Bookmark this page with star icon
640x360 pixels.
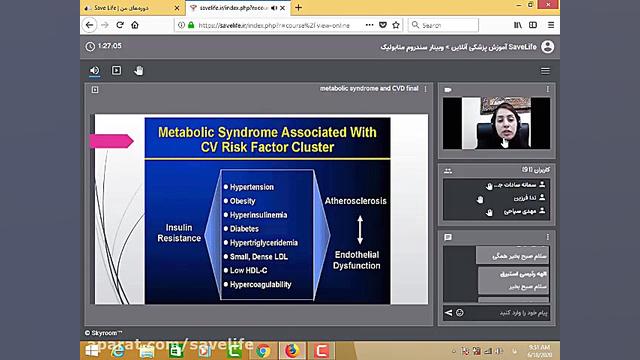pyautogui.click(x=396, y=25)
